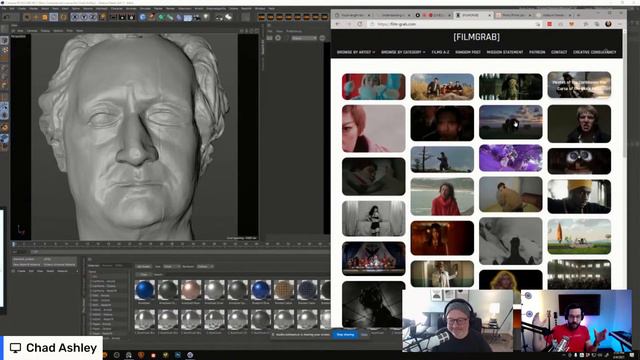
Task: Open the WALL-E robot eyes film thumbnail
Action: pos(579,161)
